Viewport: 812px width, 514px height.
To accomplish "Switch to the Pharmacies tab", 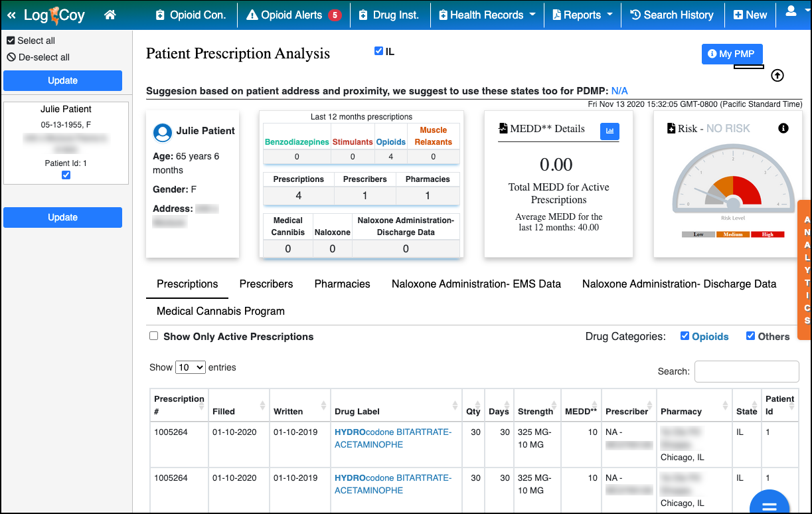I will [342, 284].
